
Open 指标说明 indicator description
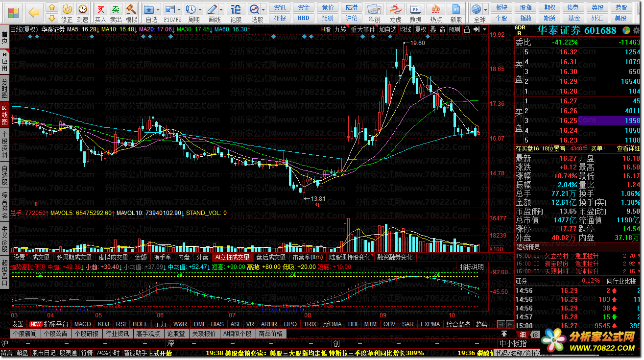[x=472, y=267]
